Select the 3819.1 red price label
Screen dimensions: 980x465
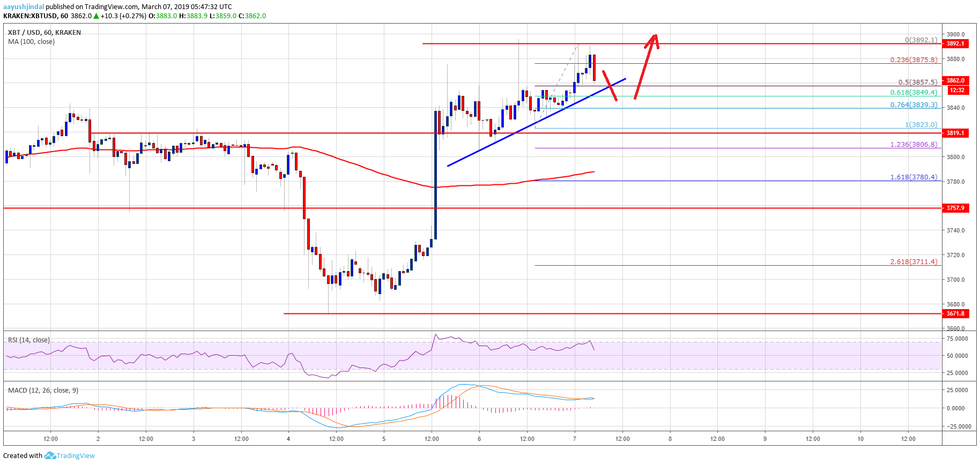coord(955,133)
